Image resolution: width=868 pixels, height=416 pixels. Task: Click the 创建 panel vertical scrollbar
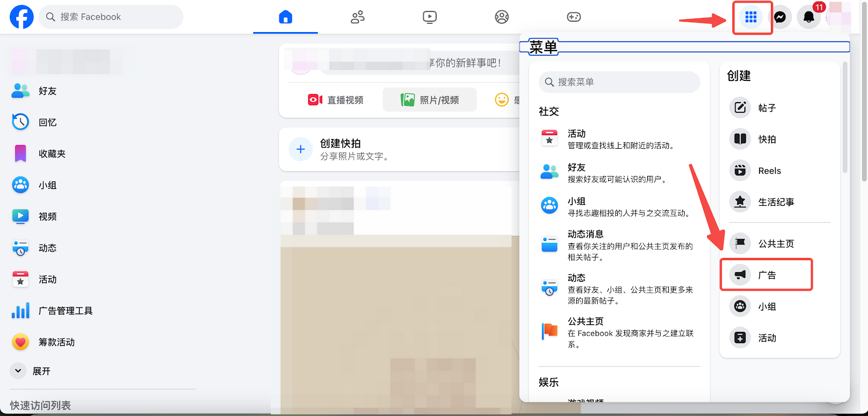click(845, 117)
